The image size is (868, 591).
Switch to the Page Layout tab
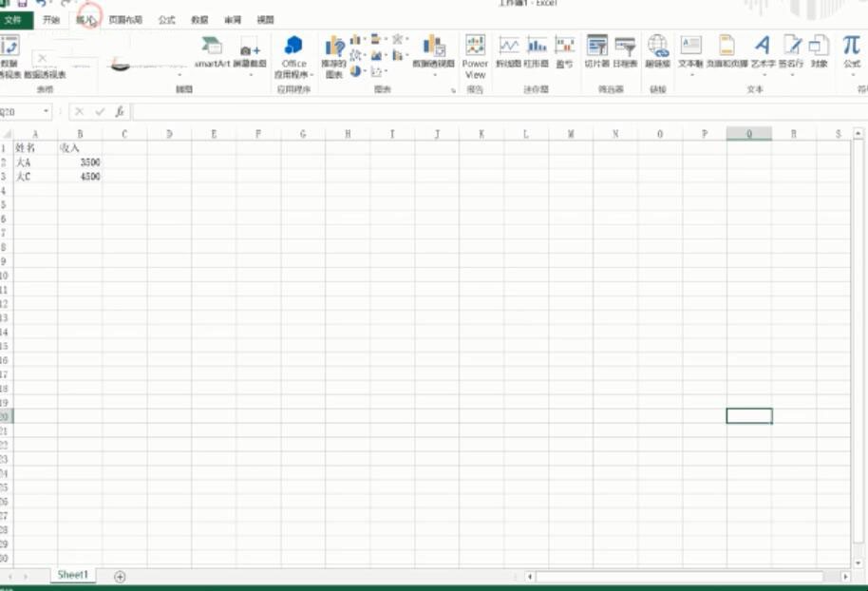coord(125,20)
